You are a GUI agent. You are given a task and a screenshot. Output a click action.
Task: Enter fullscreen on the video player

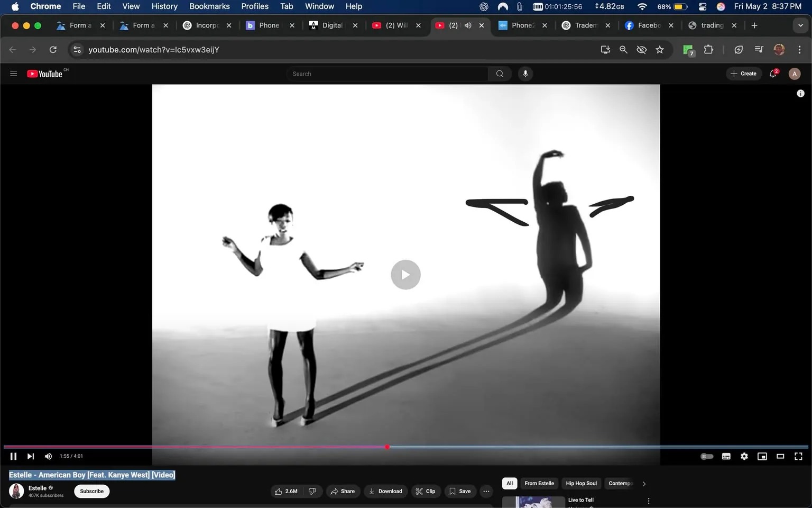(x=798, y=456)
